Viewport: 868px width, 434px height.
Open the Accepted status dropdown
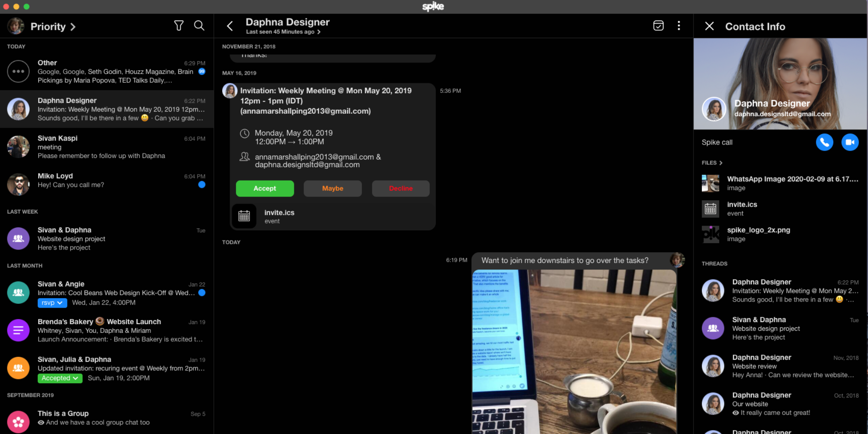click(60, 378)
